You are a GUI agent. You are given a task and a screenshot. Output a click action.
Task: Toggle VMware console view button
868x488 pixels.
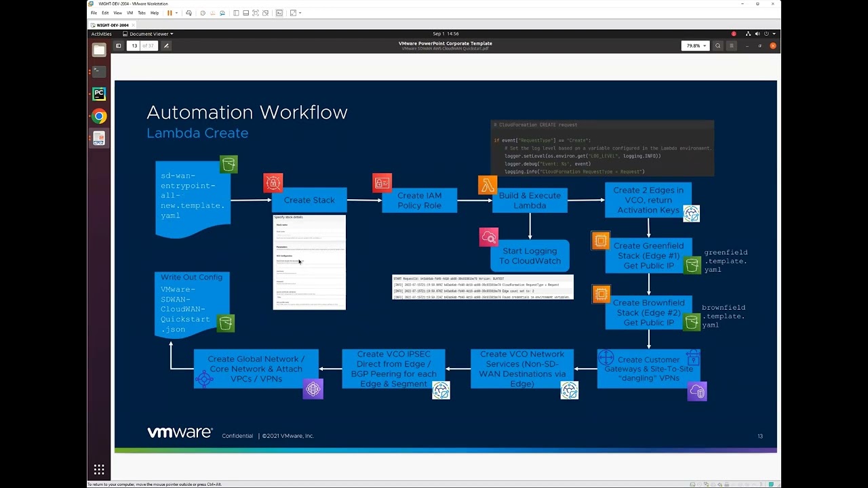[x=279, y=13]
